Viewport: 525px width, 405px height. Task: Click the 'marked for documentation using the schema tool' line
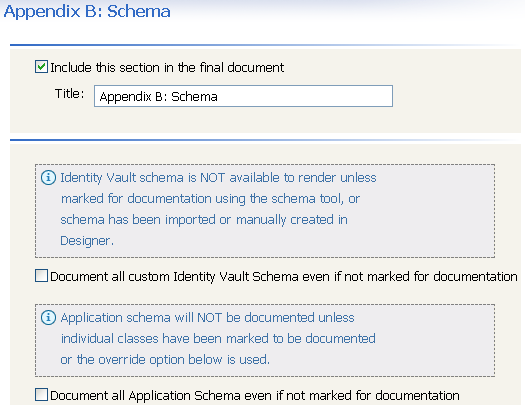click(210, 199)
